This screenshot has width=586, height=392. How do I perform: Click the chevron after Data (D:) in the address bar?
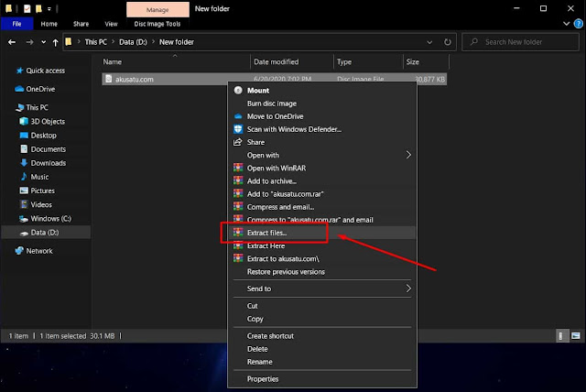click(153, 41)
